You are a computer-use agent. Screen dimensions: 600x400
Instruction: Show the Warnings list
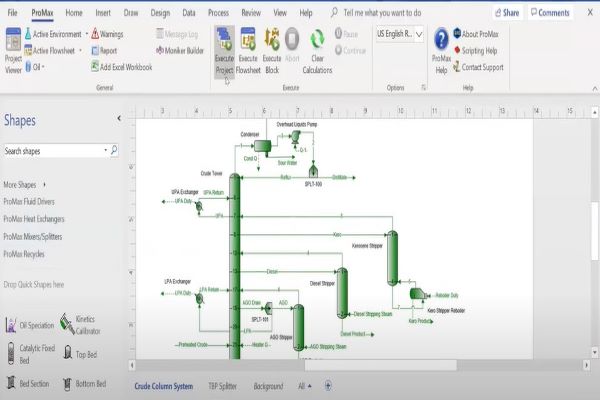pyautogui.click(x=107, y=34)
